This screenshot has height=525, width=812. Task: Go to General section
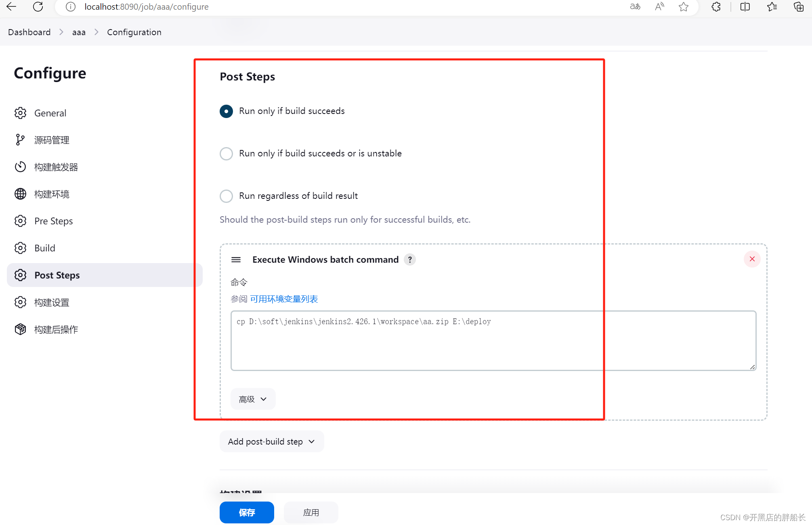(x=105, y=113)
